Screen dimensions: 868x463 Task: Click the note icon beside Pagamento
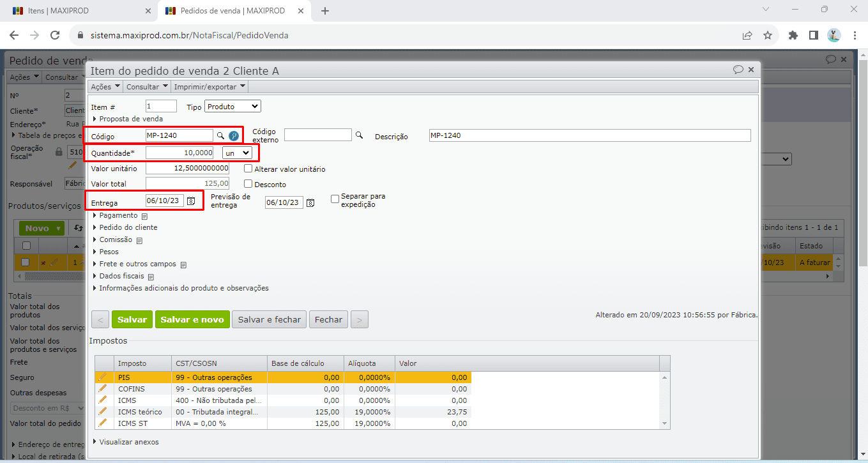(x=145, y=216)
